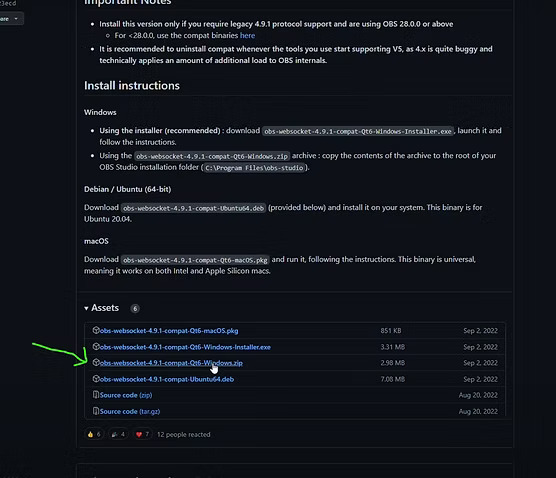Open the dropdown arrow in top-left corner
Screen dimensions: 556x478
point(16,19)
